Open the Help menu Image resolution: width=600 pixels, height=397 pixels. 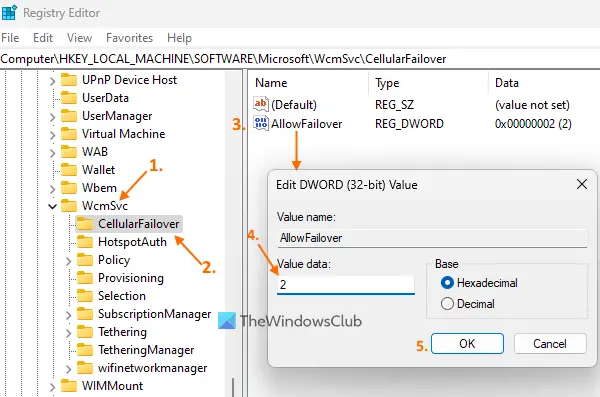coord(179,38)
